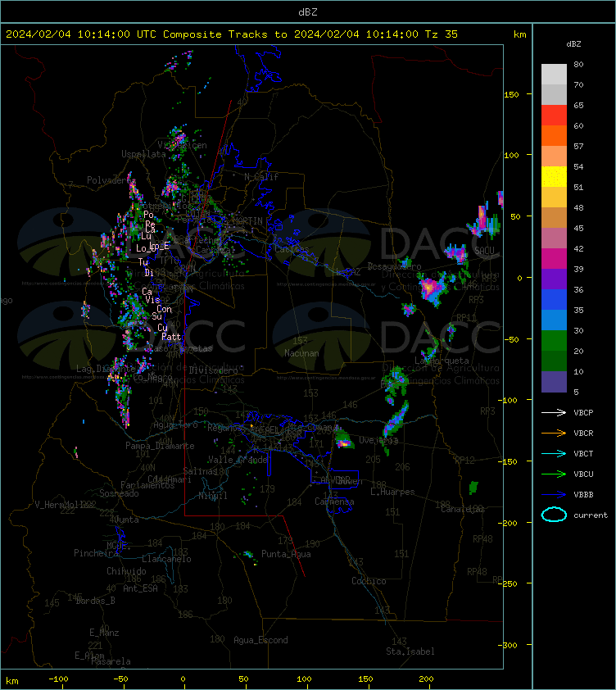The height and width of the screenshot is (690, 616).
Task: Pick the light blue 30-35 dBZ swatch
Action: pos(554,320)
